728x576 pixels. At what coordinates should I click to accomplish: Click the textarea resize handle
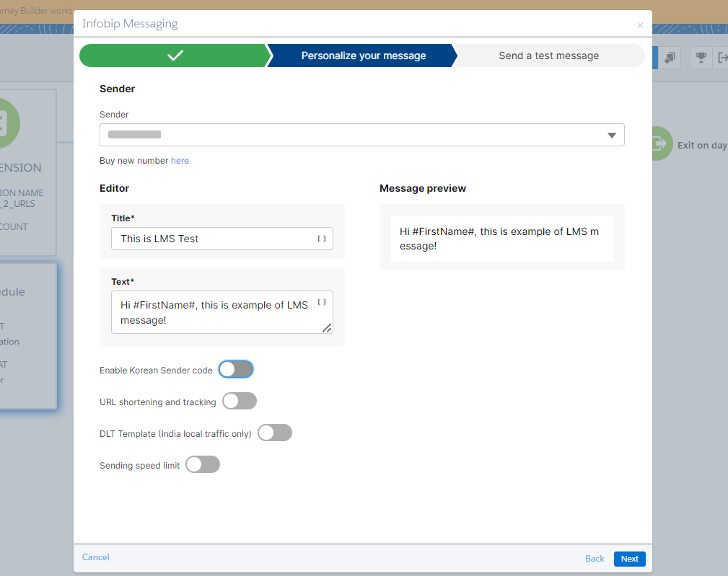327,328
